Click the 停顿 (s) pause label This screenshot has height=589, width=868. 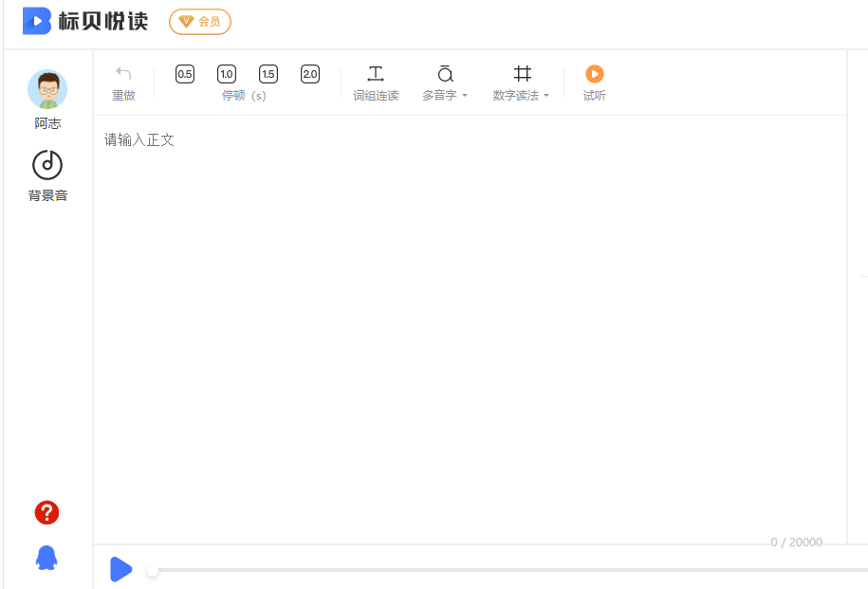click(x=244, y=96)
